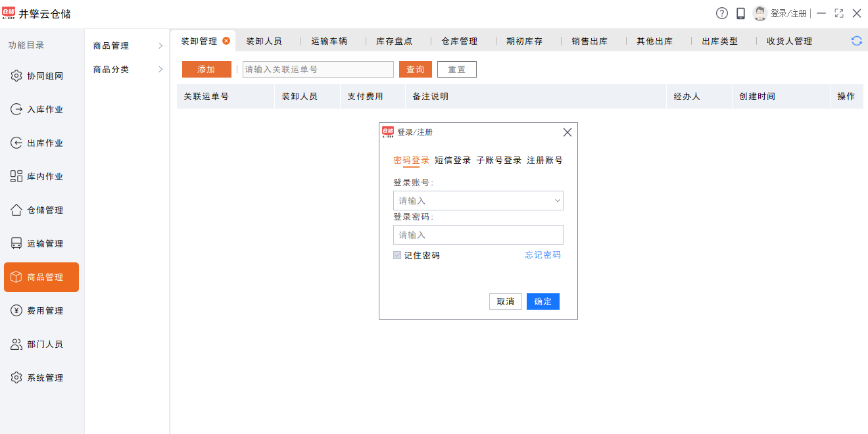Image resolution: width=868 pixels, height=434 pixels.
Task: Switch to the 库存盘点 tab
Action: pos(394,41)
